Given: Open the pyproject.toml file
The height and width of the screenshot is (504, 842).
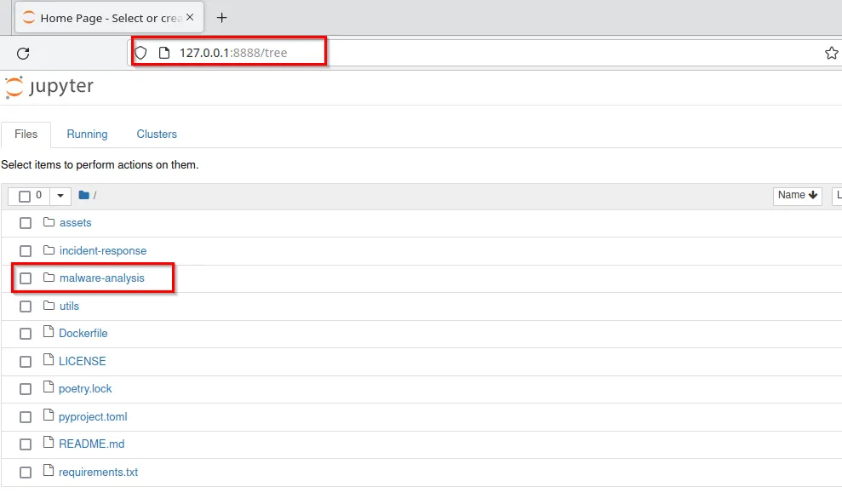Looking at the screenshot, I should (x=93, y=416).
